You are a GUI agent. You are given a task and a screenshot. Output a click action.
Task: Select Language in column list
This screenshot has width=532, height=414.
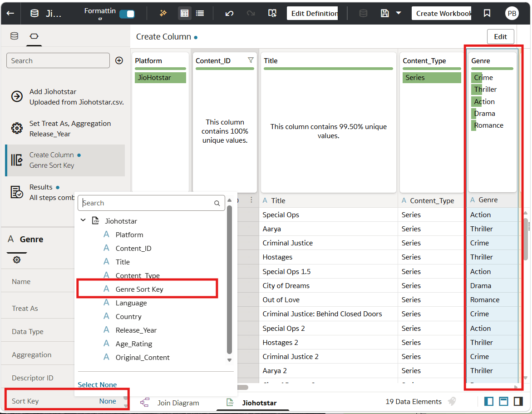click(x=131, y=303)
